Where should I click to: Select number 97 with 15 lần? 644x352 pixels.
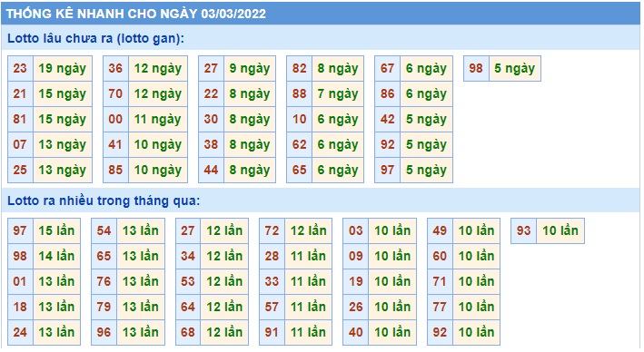(20, 230)
